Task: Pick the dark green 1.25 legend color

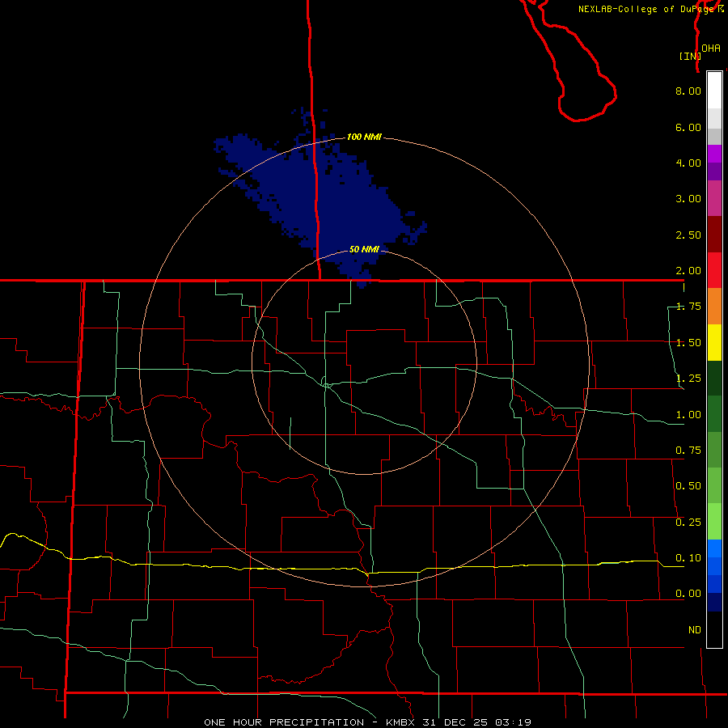Action: coord(714,378)
